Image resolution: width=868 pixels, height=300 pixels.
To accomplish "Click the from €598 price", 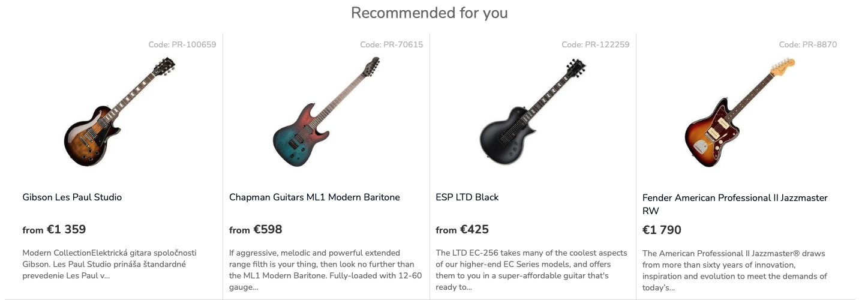I will click(256, 229).
